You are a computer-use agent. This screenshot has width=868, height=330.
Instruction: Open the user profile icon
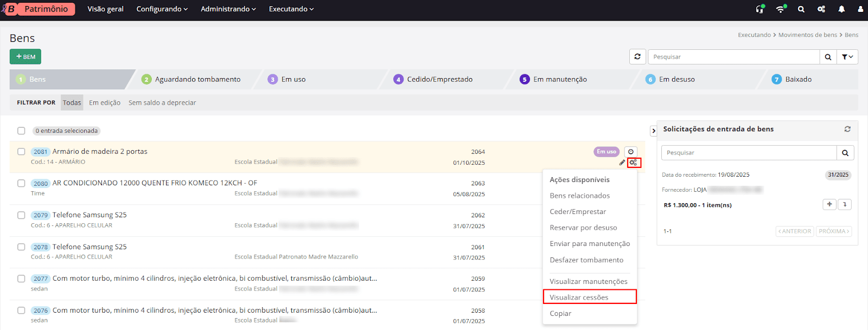(x=860, y=9)
